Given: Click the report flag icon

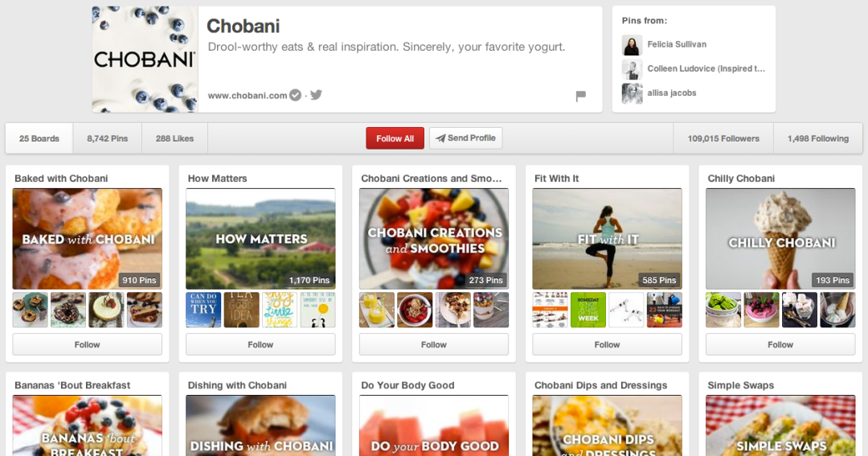Looking at the screenshot, I should pos(580,96).
